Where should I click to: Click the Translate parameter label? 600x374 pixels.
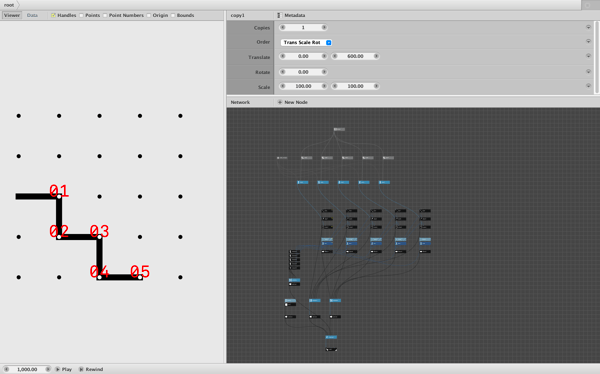(x=259, y=57)
